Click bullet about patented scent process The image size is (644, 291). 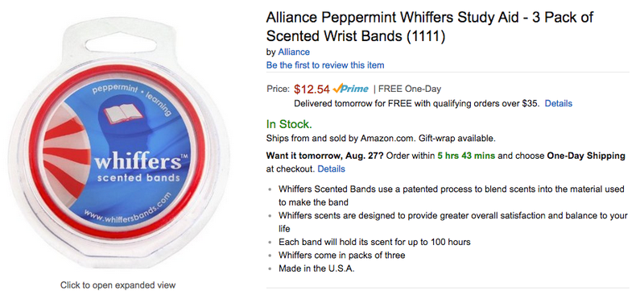[452, 196]
